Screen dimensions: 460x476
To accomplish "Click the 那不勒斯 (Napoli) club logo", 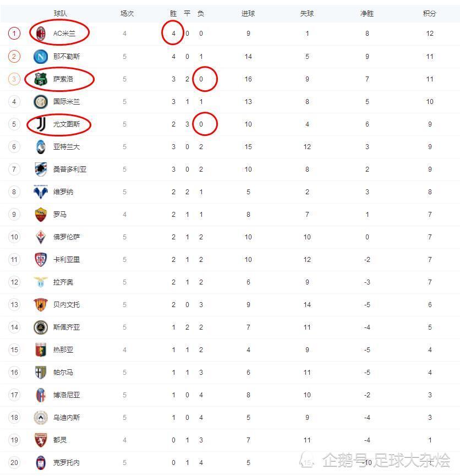I will 41,56.
